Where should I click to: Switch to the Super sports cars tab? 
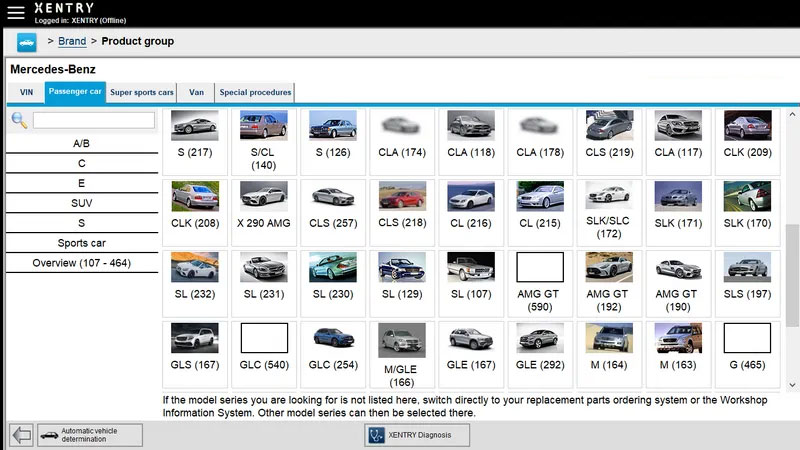(141, 93)
